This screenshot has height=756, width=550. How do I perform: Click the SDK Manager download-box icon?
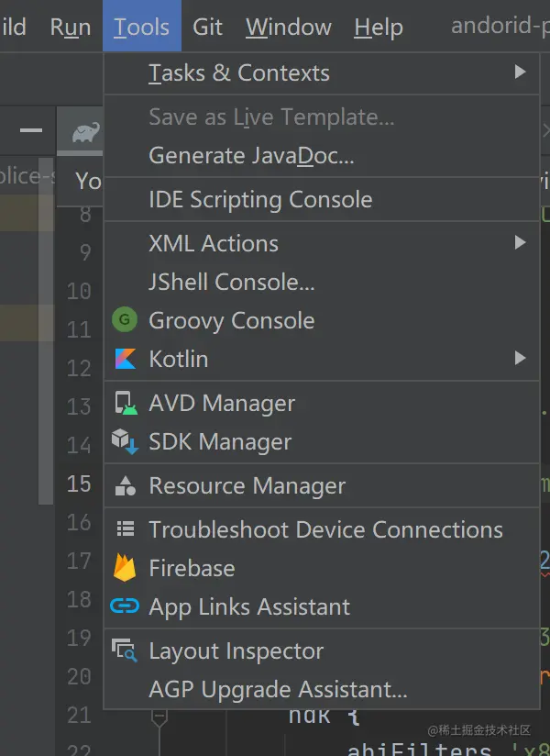[125, 441]
